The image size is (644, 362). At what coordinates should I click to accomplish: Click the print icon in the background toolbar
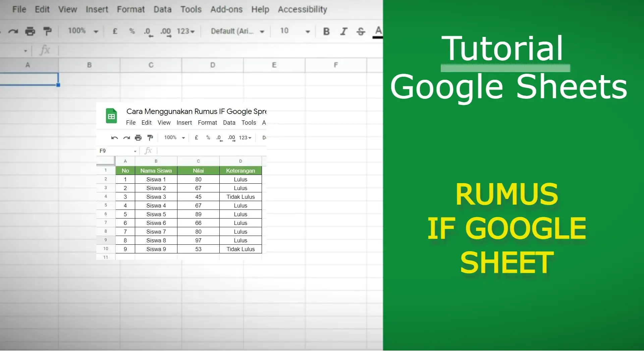pyautogui.click(x=30, y=32)
